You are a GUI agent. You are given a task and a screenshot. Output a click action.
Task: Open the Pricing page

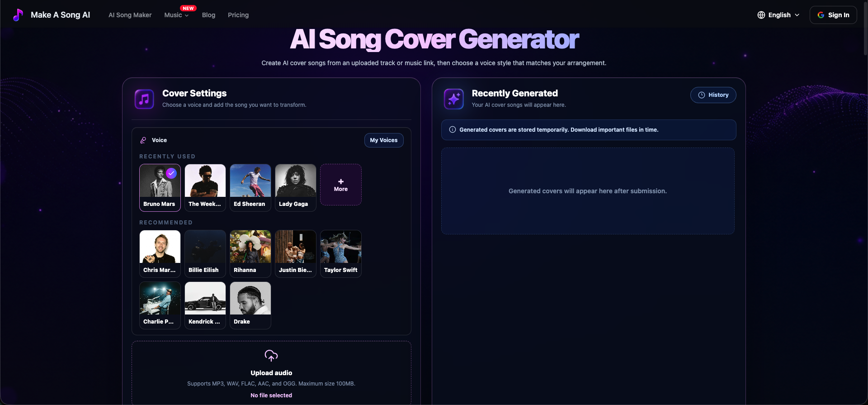(x=238, y=15)
